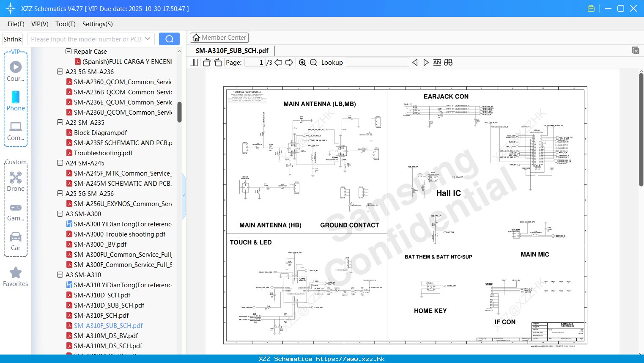Collapse the left panel via splitter handle
The image size is (644, 363).
point(184,196)
